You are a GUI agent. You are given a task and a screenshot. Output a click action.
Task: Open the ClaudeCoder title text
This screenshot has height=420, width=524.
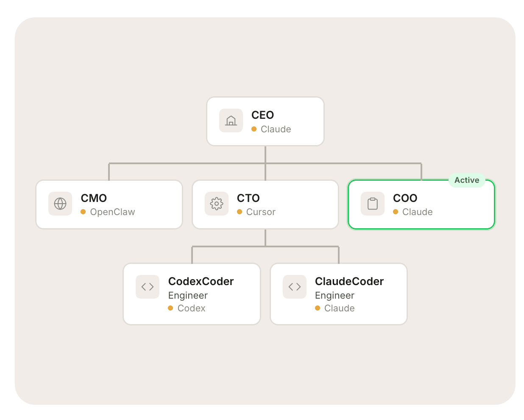point(349,281)
